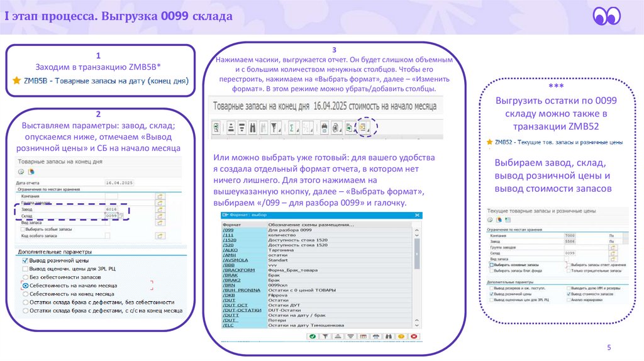The height and width of the screenshot is (361, 644).
Task: Click the yellow info icon in format dialog
Action: coord(401,336)
